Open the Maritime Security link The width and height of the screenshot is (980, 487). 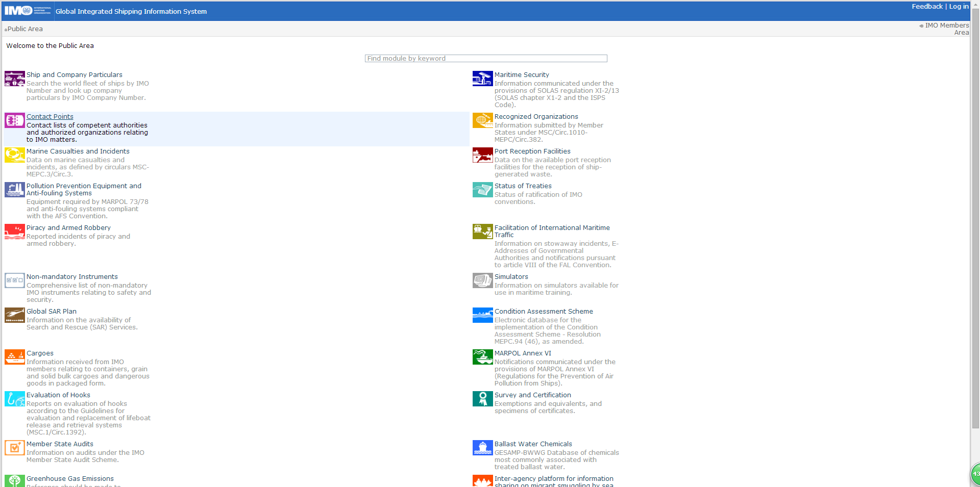tap(522, 74)
